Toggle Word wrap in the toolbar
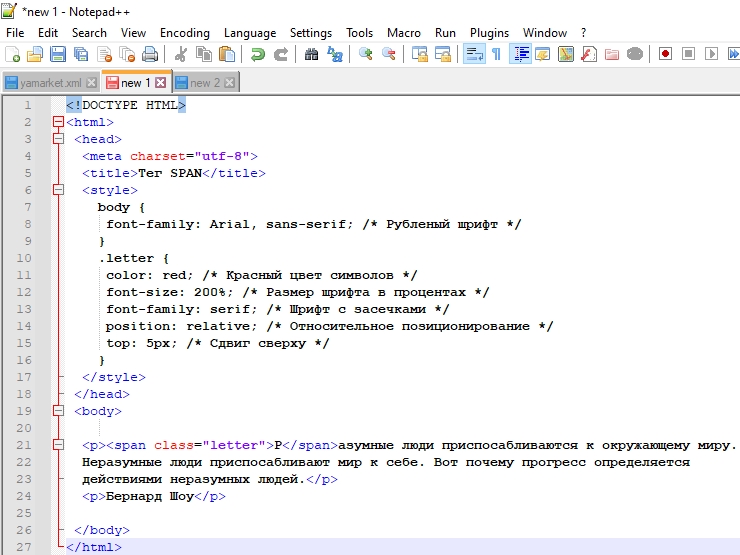The width and height of the screenshot is (740, 555). coord(474,55)
